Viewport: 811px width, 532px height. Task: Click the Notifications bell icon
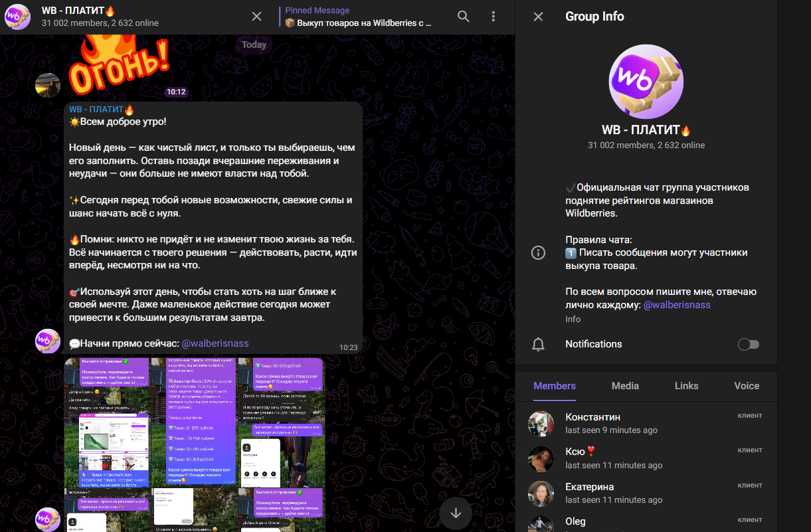pyautogui.click(x=539, y=344)
